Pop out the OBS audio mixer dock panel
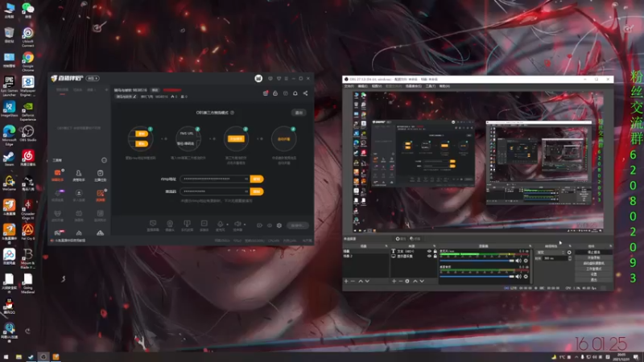This screenshot has width=644, height=362. click(x=530, y=246)
